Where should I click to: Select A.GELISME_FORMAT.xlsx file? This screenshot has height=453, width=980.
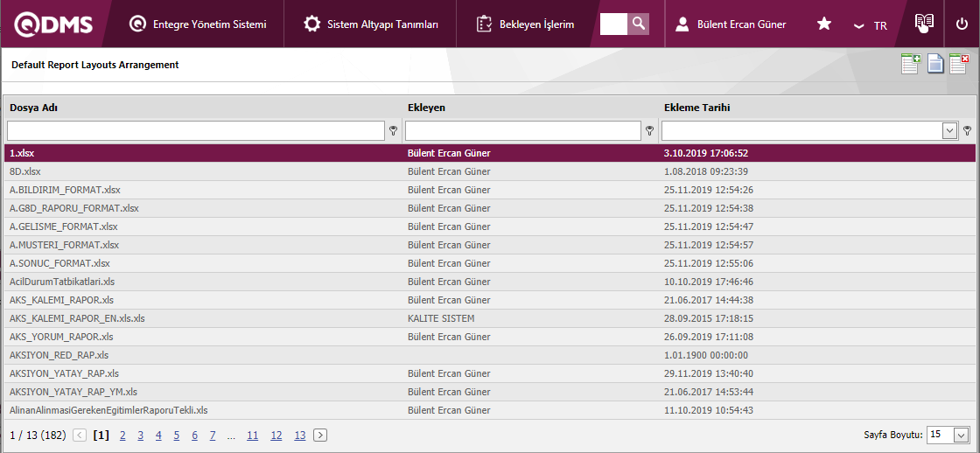[x=64, y=226]
